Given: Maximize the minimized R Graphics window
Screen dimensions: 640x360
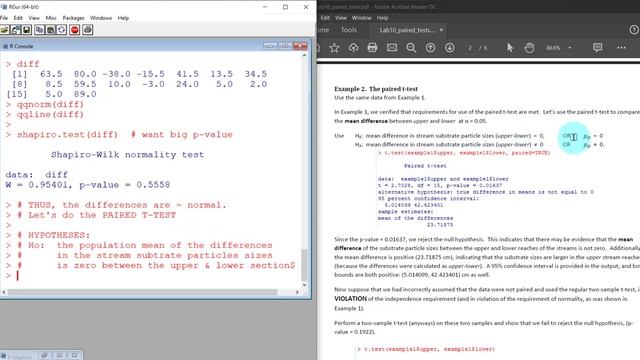Looking at the screenshot, I should 59,356.
